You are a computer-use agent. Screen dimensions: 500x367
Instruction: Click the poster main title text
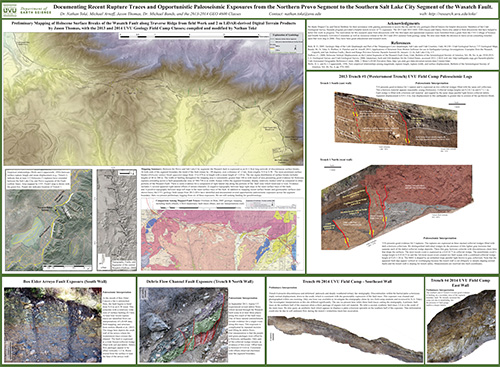273,7
